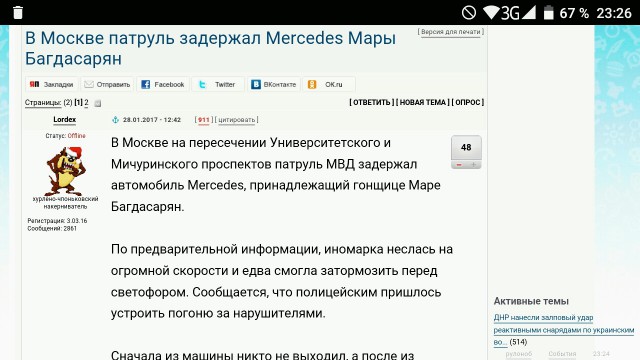Share the post on Facebook
The image size is (640, 360).
(x=163, y=84)
